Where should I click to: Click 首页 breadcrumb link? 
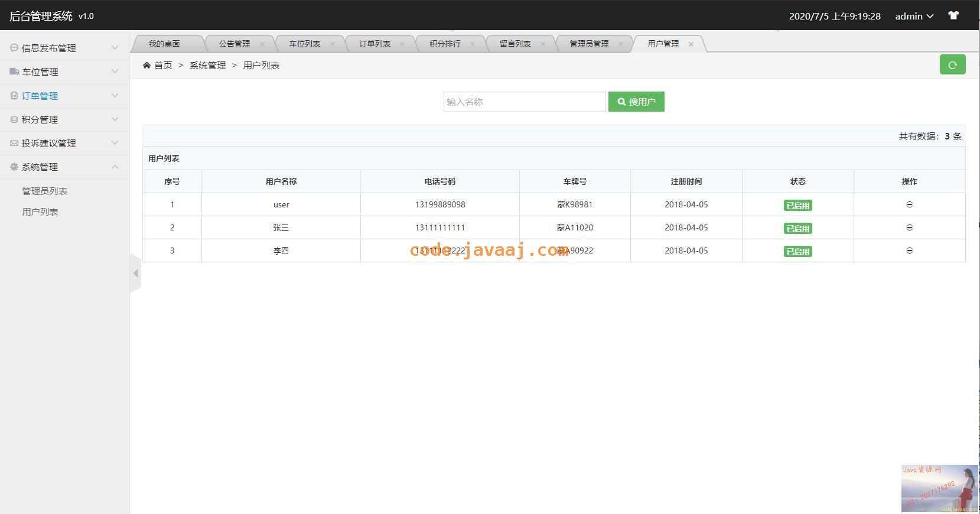click(x=163, y=66)
